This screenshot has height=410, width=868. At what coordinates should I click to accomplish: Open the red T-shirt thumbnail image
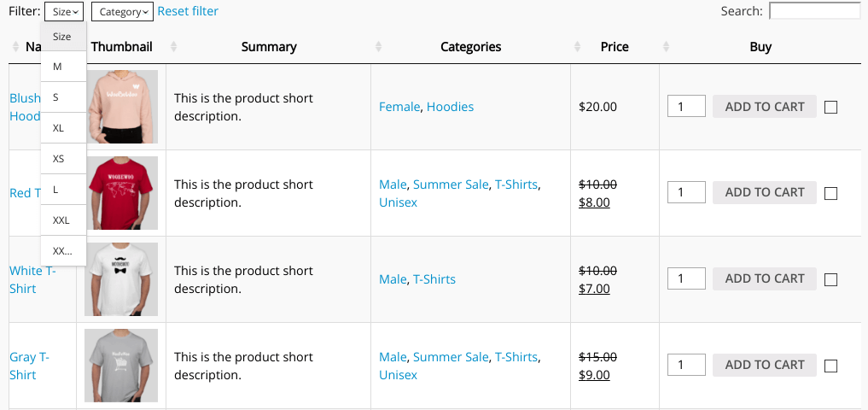[121, 193]
